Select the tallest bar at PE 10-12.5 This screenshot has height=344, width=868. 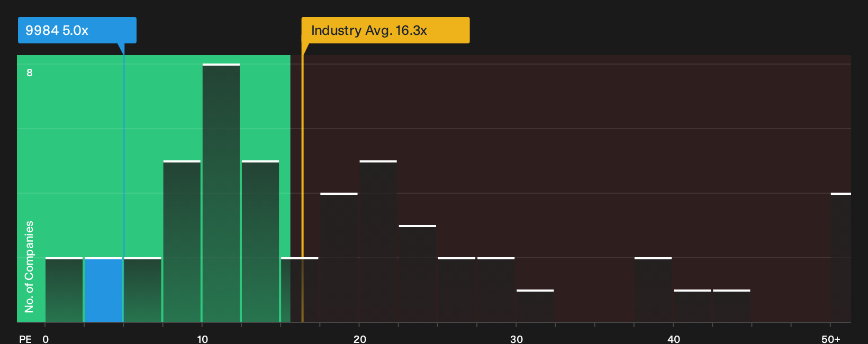[221, 193]
